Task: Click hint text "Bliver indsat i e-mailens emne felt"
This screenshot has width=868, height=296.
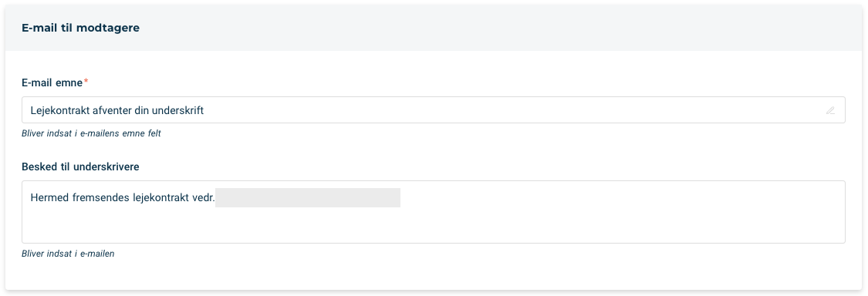Action: (91, 134)
